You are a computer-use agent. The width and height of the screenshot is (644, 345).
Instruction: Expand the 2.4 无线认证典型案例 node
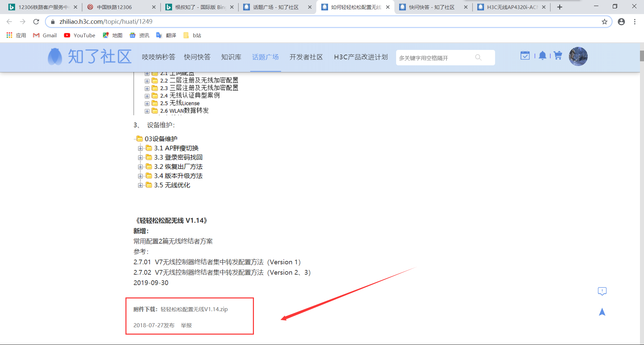(x=147, y=96)
